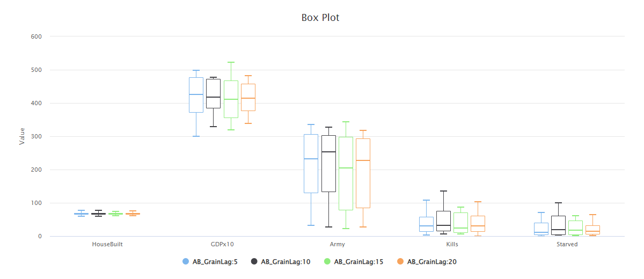Click the green Army box plot

click(346, 173)
